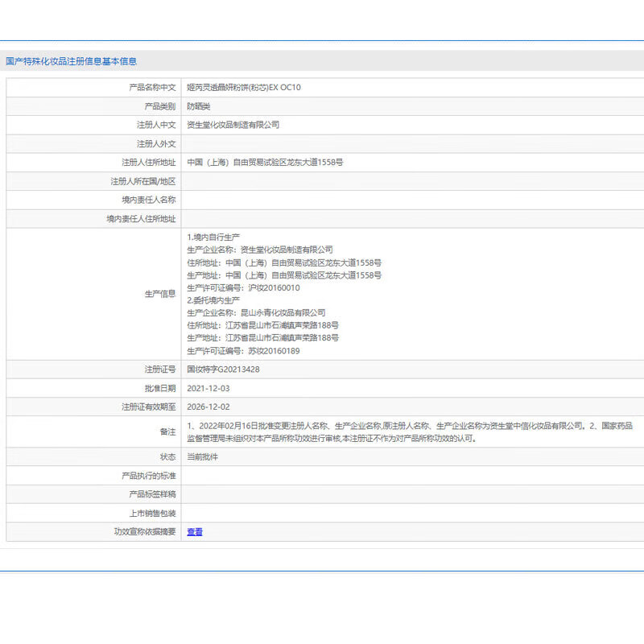
Task: Click the 产品名称中文 row label
Action: [152, 87]
